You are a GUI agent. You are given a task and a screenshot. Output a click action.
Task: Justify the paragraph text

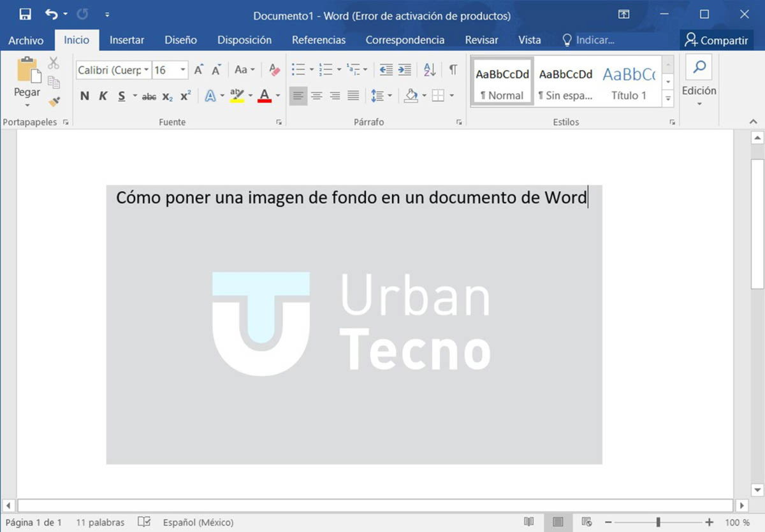click(x=353, y=96)
